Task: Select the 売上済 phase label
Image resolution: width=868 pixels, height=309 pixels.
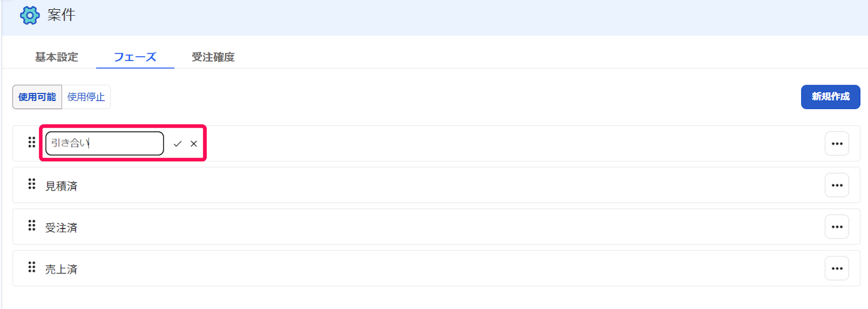Action: pyautogui.click(x=61, y=269)
